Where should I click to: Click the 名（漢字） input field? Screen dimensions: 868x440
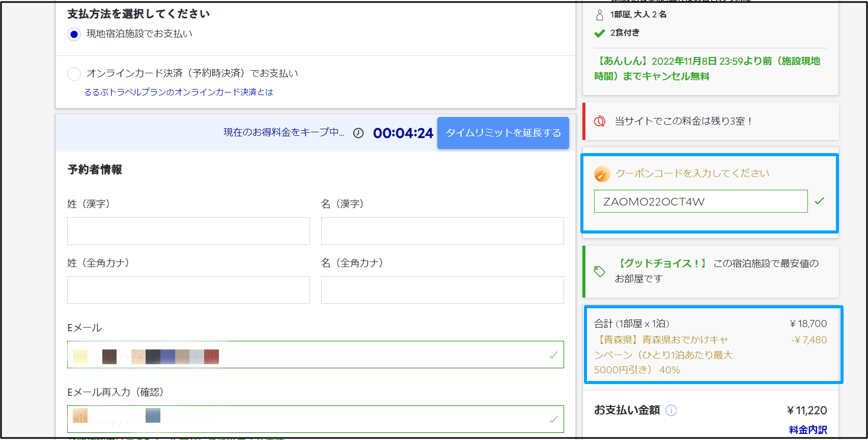click(442, 231)
